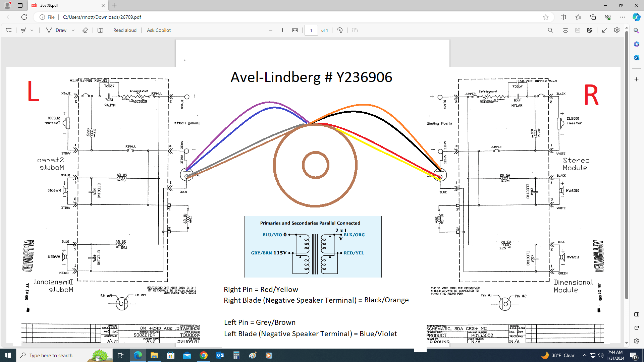644x362 pixels.
Task: Open Outlook from the taskbar
Action: click(x=220, y=355)
